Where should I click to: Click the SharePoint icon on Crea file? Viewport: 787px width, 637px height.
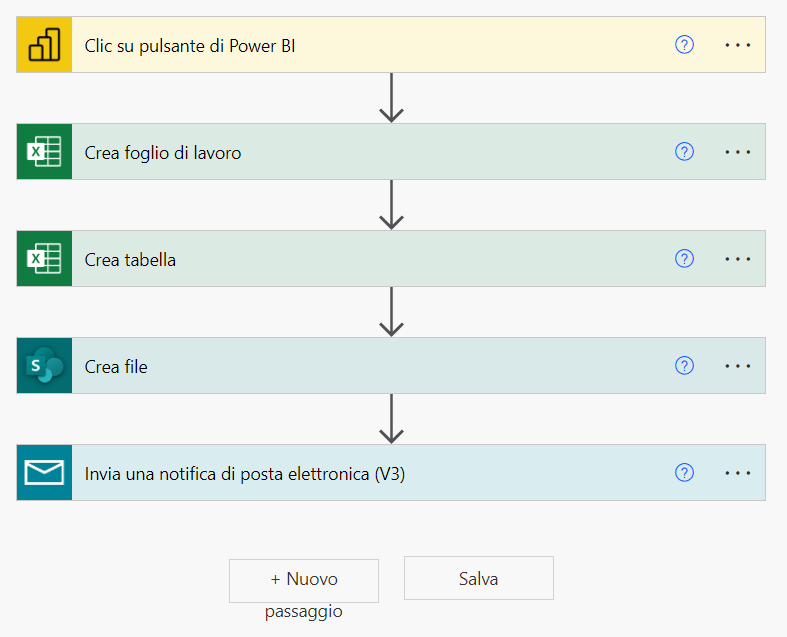44,365
